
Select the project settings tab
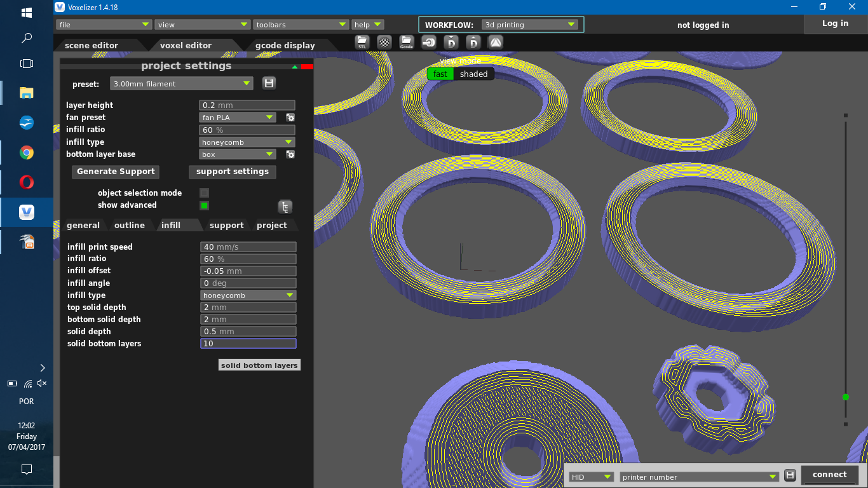click(272, 225)
